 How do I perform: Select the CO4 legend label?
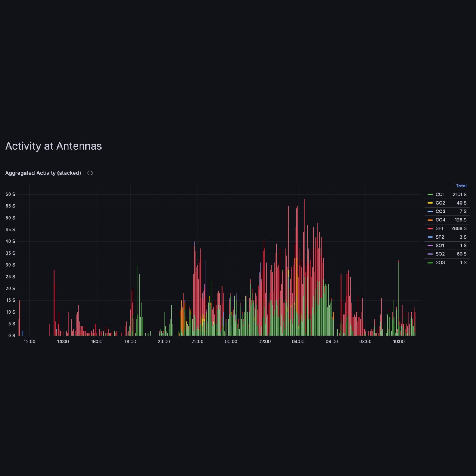click(440, 220)
